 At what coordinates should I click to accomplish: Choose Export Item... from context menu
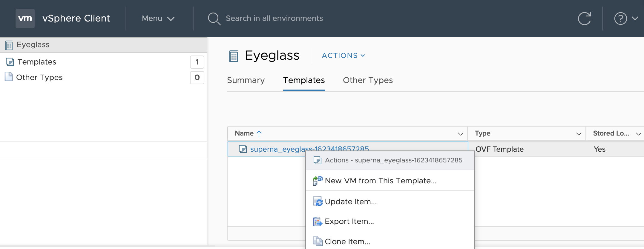(x=390, y=222)
